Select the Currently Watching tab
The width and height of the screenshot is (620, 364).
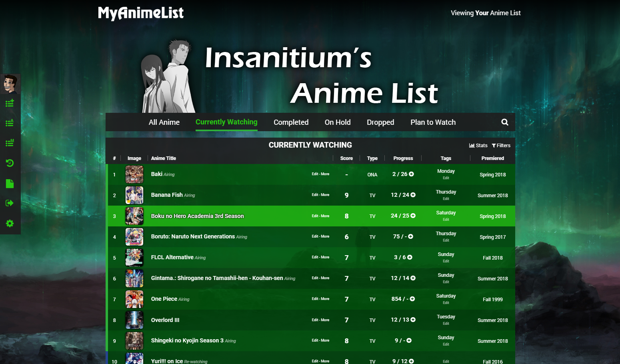pos(226,122)
